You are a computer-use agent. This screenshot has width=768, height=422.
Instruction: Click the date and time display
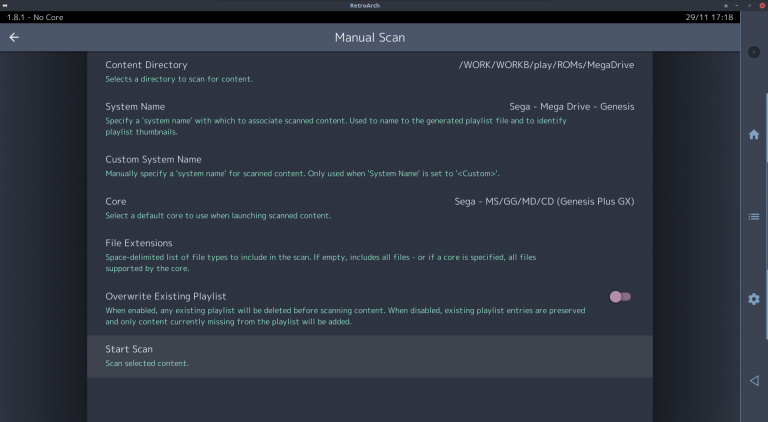pos(709,18)
